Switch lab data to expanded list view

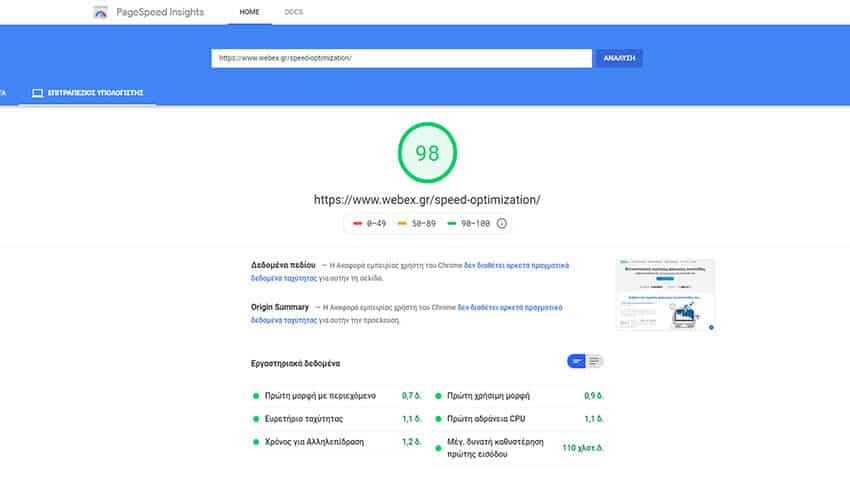(x=595, y=361)
